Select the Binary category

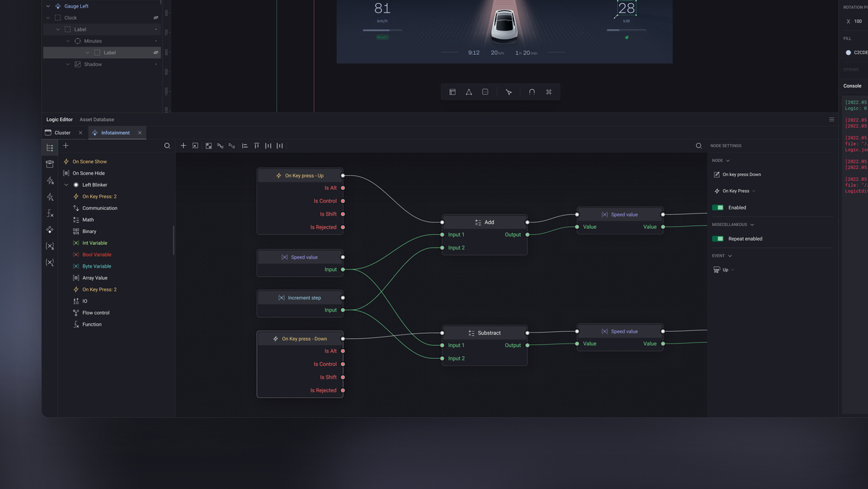click(90, 232)
